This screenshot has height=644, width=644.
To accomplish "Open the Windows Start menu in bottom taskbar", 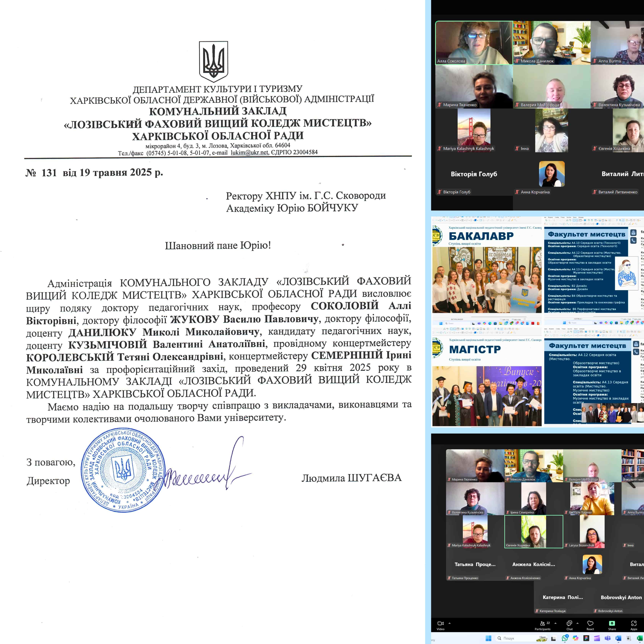I will click(489, 638).
